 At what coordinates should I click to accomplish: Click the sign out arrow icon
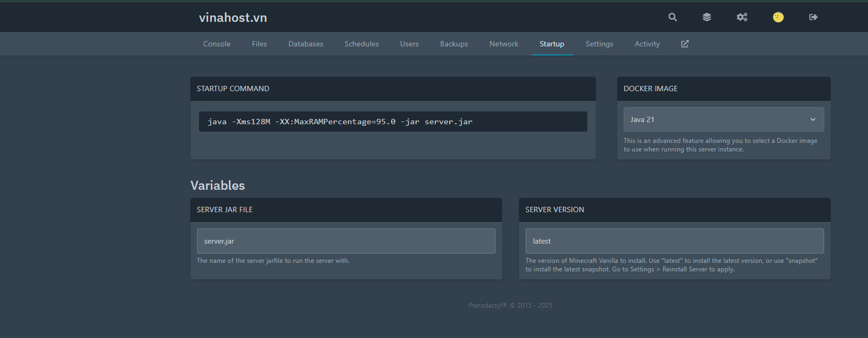click(813, 17)
